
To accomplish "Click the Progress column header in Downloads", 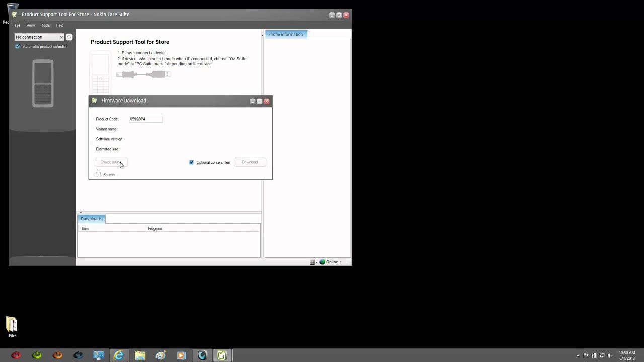I will click(x=155, y=229).
